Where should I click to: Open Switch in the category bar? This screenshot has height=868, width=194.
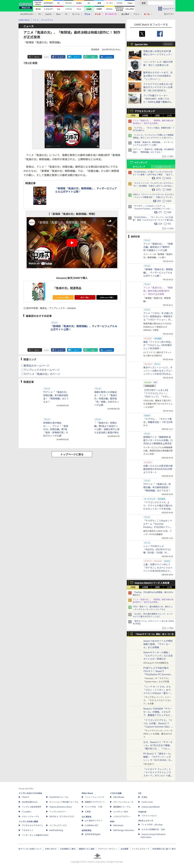tap(48, 14)
